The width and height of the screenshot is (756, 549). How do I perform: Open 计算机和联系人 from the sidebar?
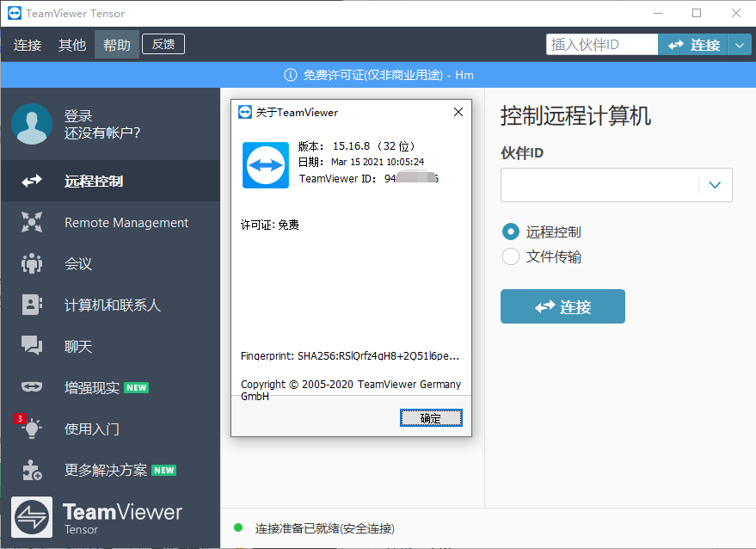click(112, 305)
